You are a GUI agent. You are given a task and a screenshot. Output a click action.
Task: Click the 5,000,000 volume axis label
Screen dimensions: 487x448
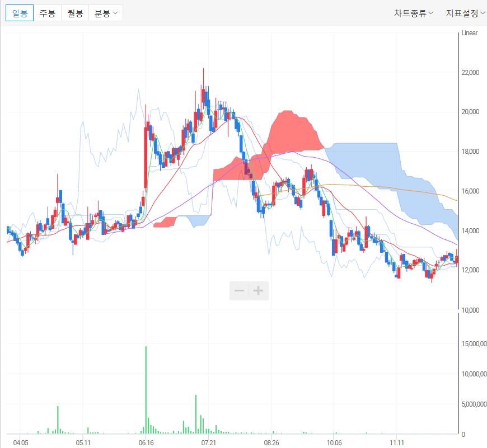click(474, 404)
